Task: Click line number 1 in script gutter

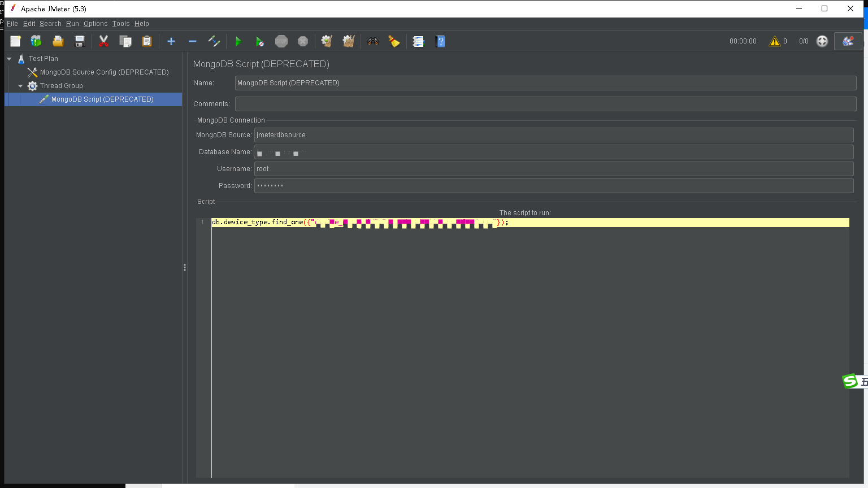Action: [203, 223]
